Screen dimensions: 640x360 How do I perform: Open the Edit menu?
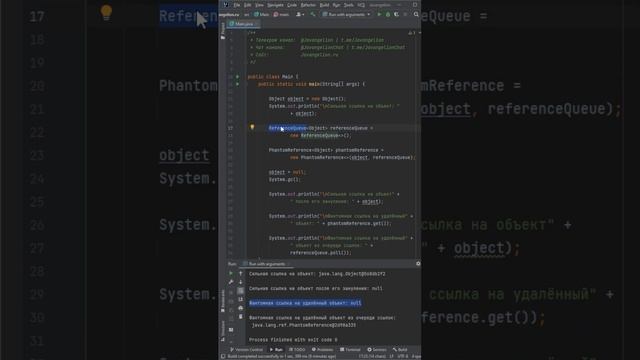248,5
